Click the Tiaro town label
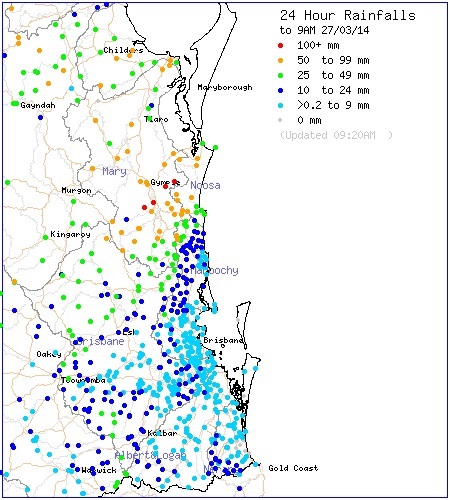Screen dimensions: 450x500 (156, 119)
